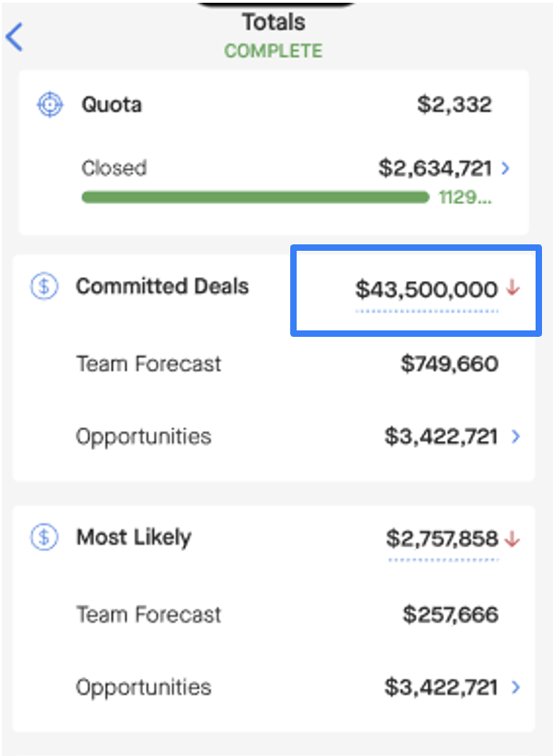Screen dimensions: 553x756
Task: Edit the $43,500,000 Committed Deals amount
Action: coord(427,290)
